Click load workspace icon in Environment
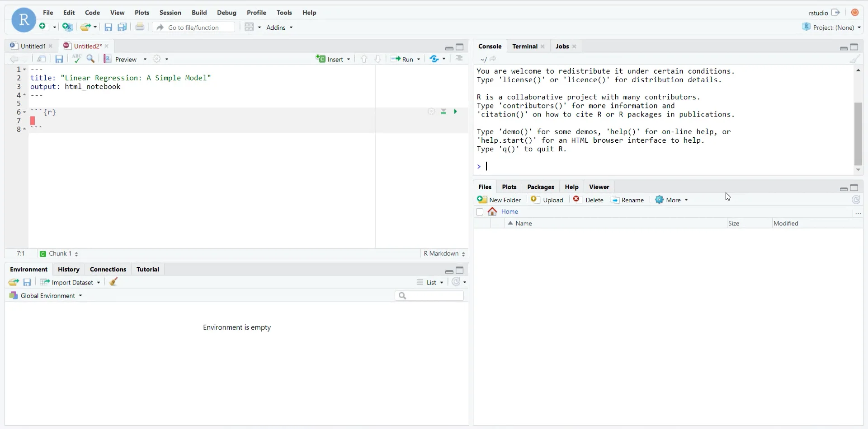This screenshot has height=429, width=868. pos(14,282)
